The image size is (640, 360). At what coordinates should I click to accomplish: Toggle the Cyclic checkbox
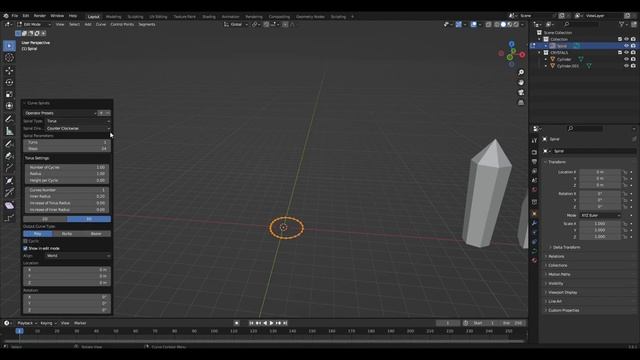pyautogui.click(x=25, y=241)
